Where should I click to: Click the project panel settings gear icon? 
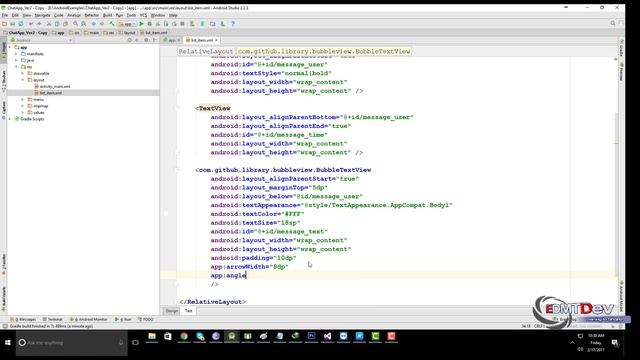click(146, 40)
